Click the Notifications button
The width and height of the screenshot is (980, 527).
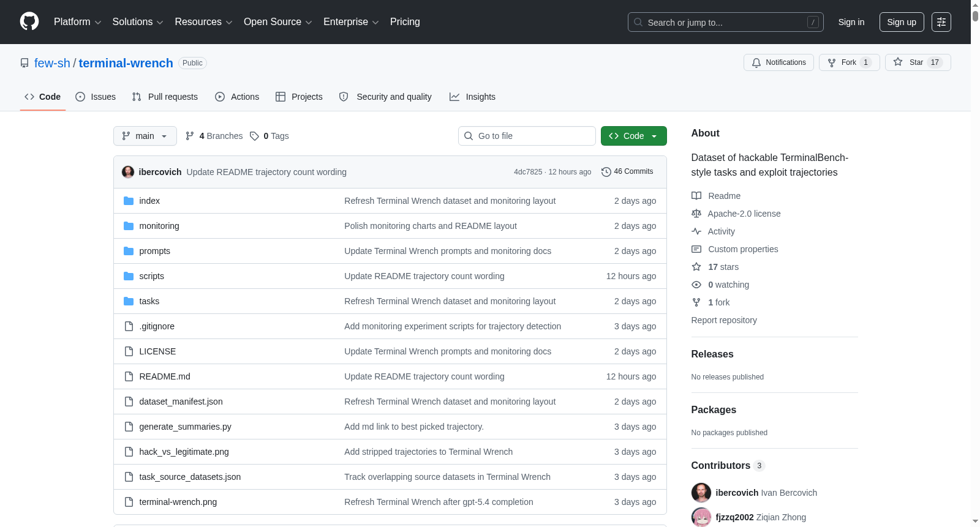point(778,62)
